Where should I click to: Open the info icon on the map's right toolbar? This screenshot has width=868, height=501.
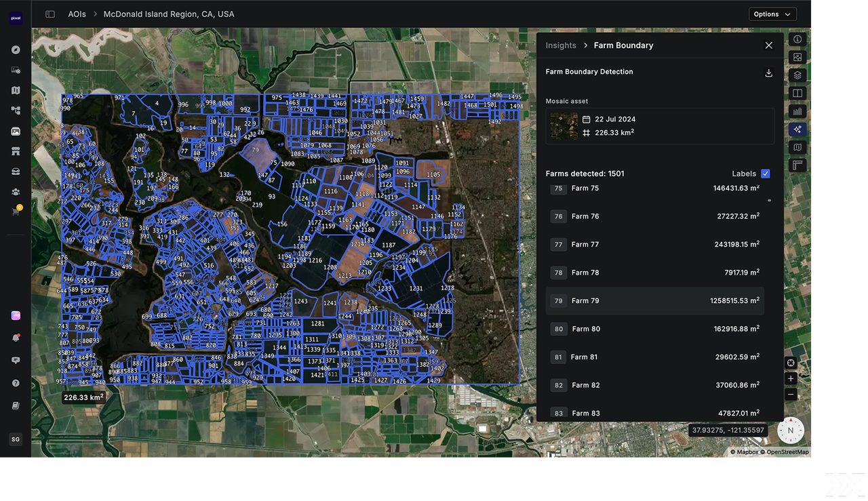pyautogui.click(x=797, y=39)
